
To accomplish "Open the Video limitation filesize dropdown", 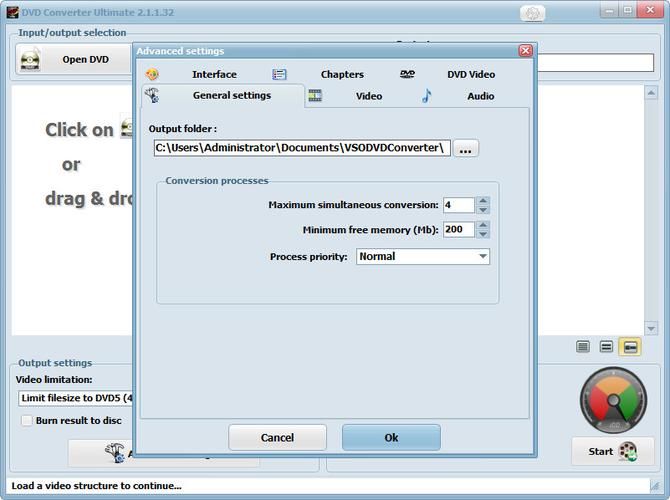I will [x=75, y=398].
